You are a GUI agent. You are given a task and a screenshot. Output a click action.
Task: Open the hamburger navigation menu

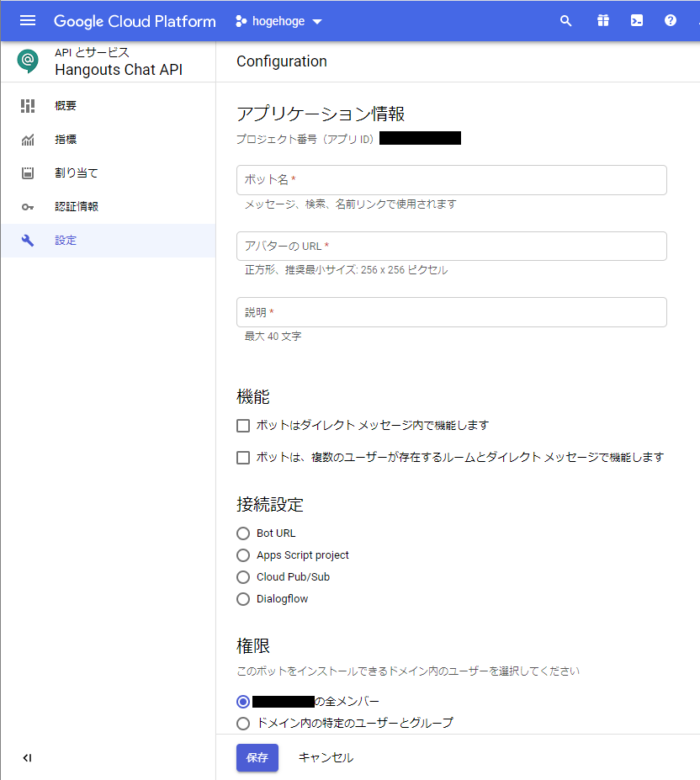tap(28, 21)
